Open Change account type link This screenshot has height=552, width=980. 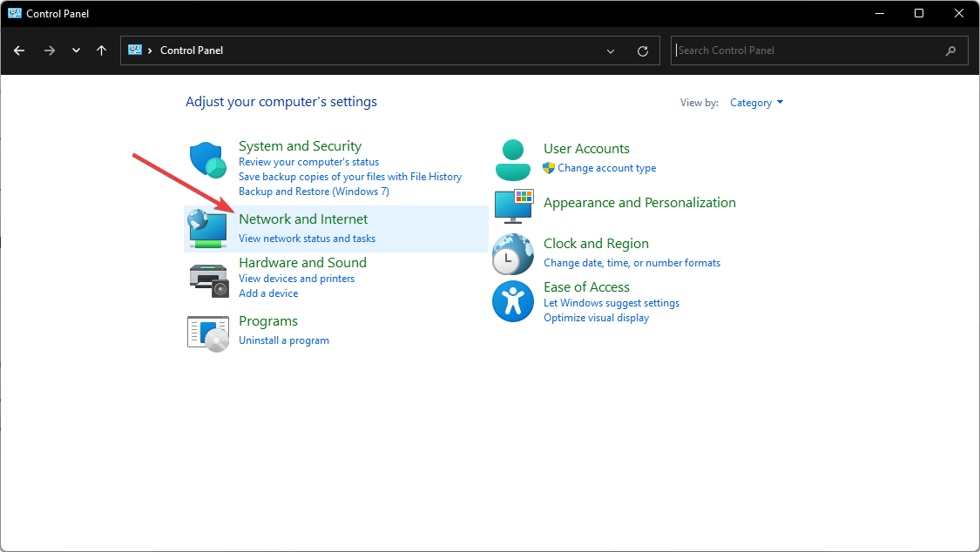(607, 168)
